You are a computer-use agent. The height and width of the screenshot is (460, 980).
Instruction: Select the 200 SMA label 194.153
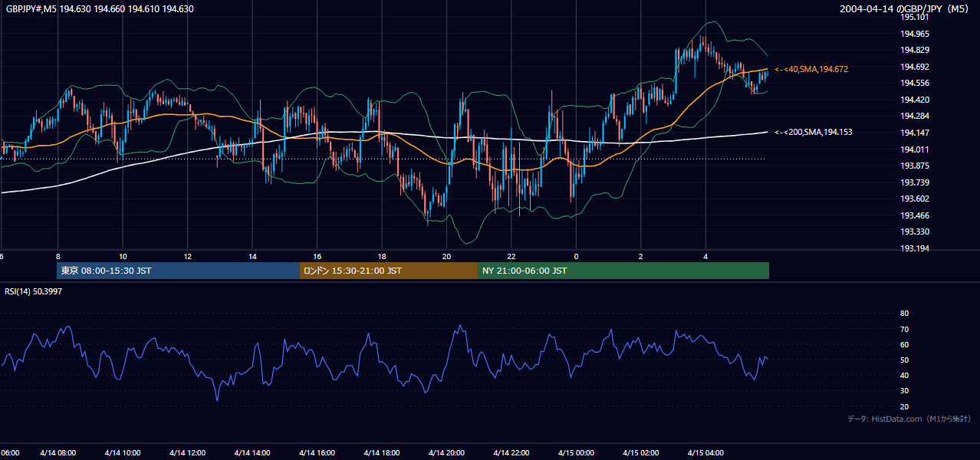(x=814, y=132)
